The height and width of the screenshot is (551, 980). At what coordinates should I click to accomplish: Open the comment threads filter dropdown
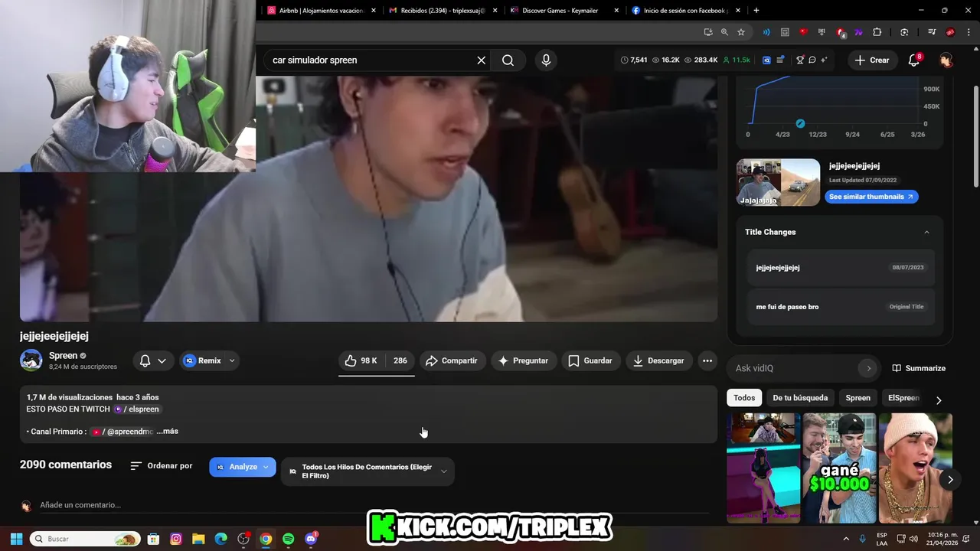(367, 471)
